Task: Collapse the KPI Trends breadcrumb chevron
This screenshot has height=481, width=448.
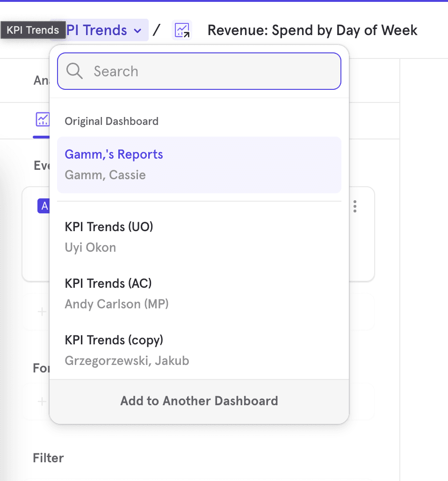Action: point(137,31)
